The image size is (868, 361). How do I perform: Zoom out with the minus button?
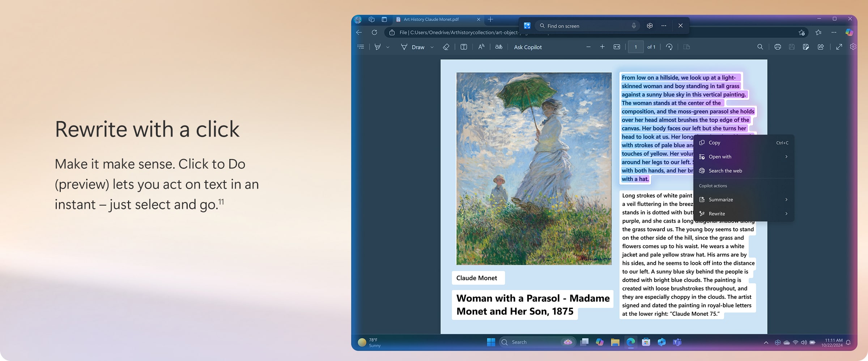pos(588,47)
